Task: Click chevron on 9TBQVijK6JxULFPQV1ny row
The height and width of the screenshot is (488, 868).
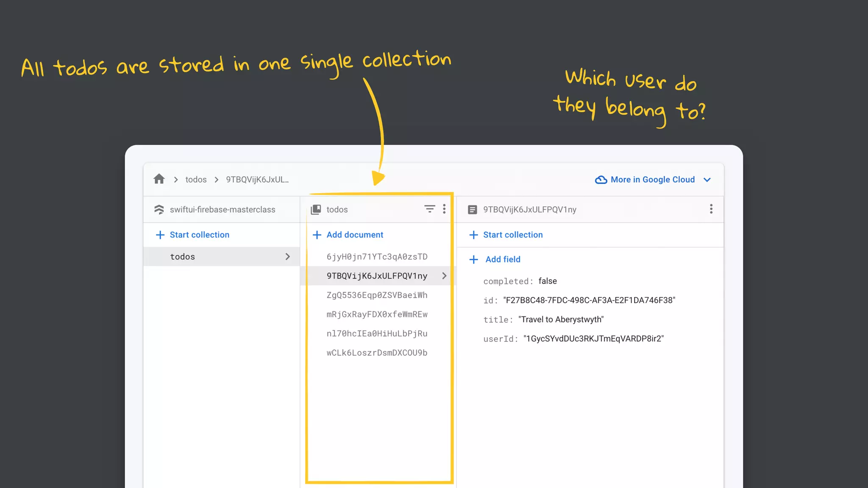Action: [x=444, y=276]
